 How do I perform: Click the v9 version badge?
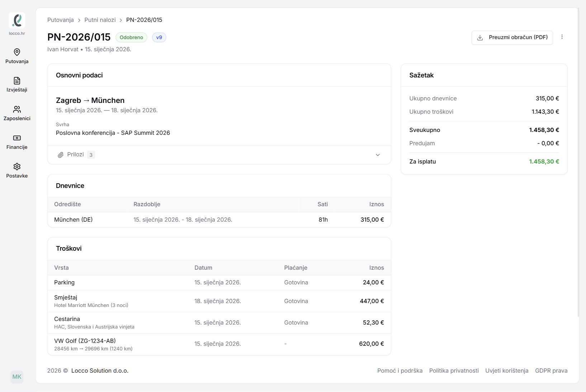coord(159,37)
